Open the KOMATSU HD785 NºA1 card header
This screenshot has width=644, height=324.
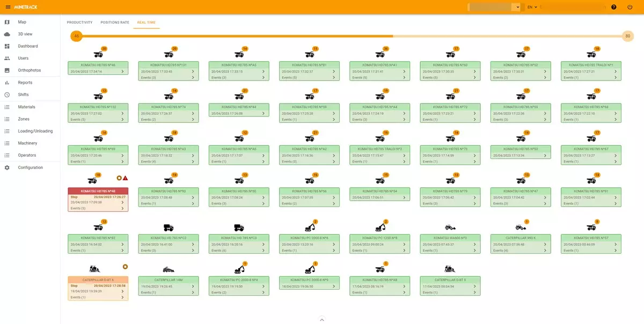tap(380, 65)
